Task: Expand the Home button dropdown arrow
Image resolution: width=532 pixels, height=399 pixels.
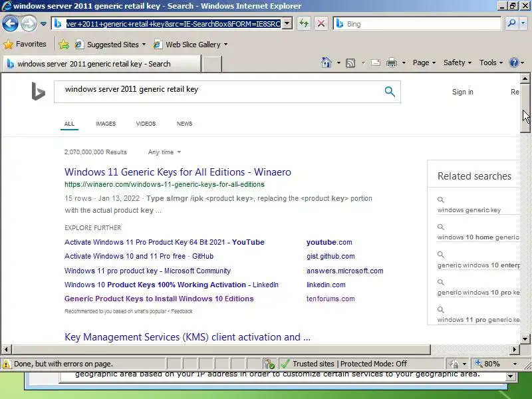Action: (338, 63)
